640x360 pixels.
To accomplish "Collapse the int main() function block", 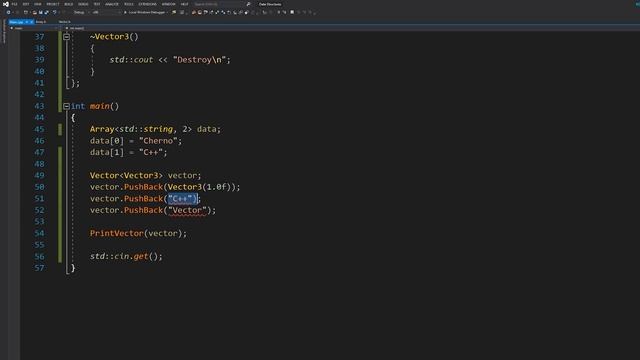I will 66,106.
